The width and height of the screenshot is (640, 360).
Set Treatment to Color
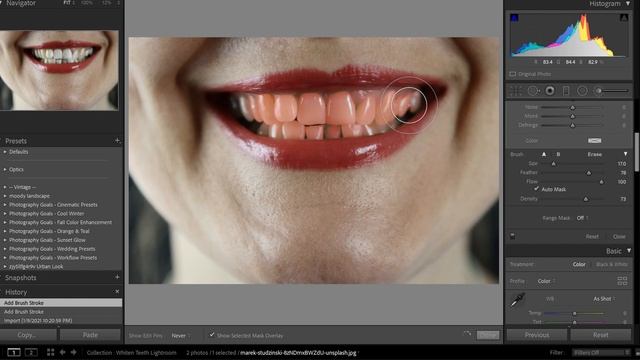579,264
